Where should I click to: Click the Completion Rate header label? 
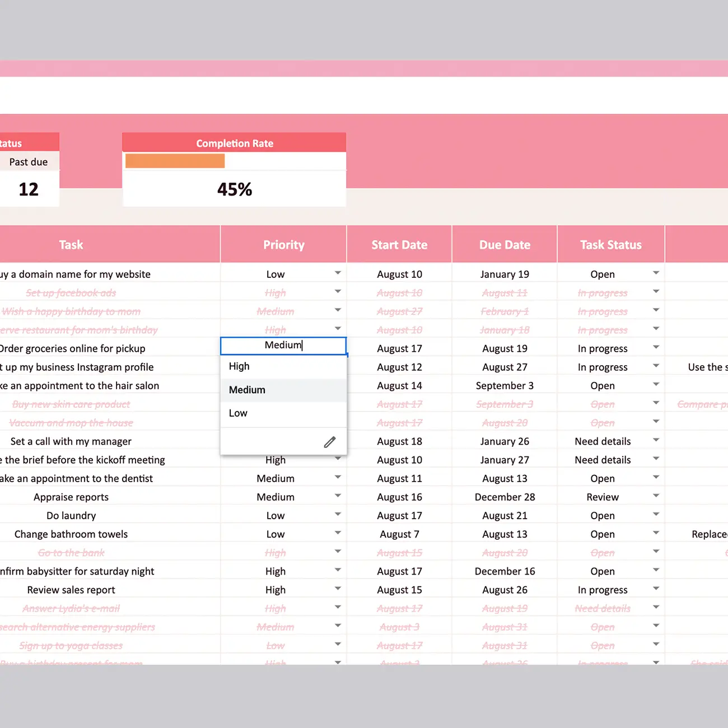point(235,143)
